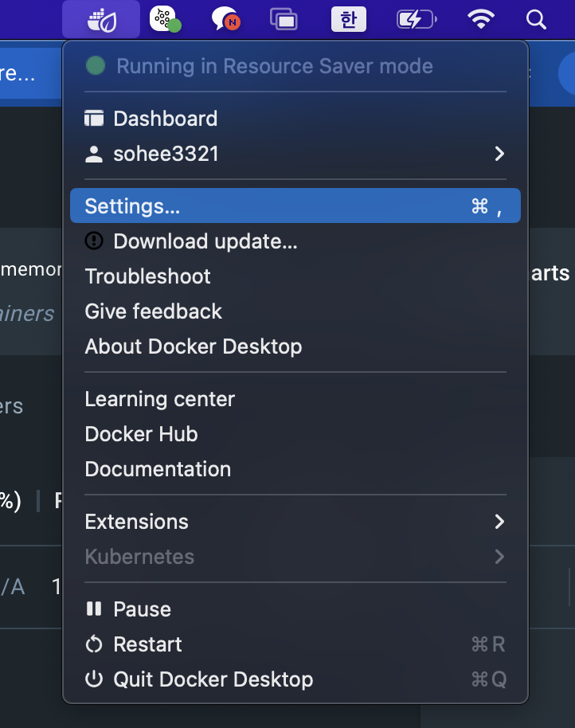
Task: Open Settings… from the Docker menu
Action: [x=295, y=205]
